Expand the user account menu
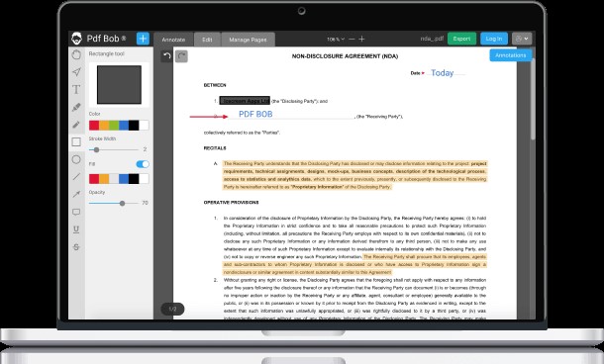 [x=522, y=39]
